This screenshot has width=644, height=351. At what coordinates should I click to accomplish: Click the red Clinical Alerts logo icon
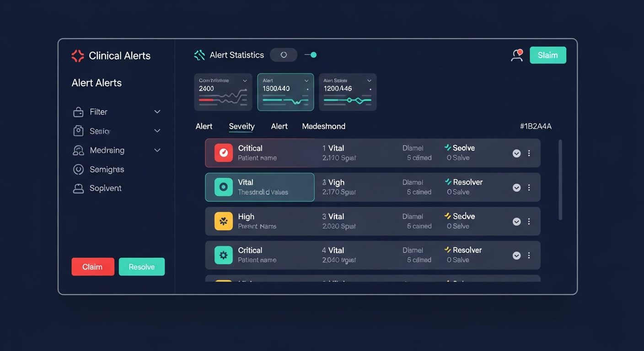tap(78, 56)
